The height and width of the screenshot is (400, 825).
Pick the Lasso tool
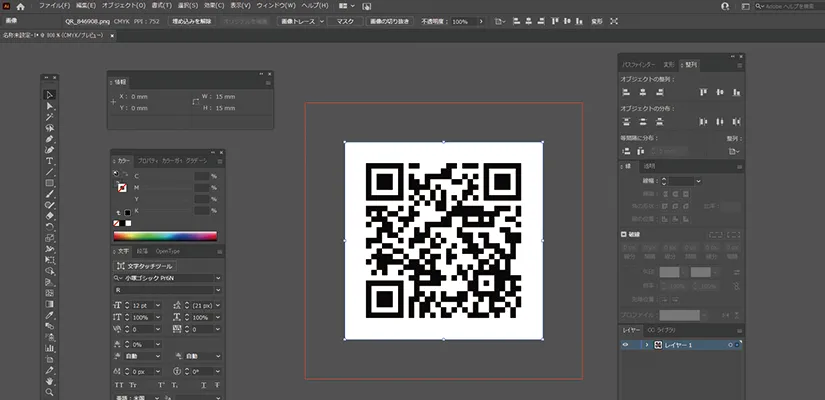click(49, 128)
